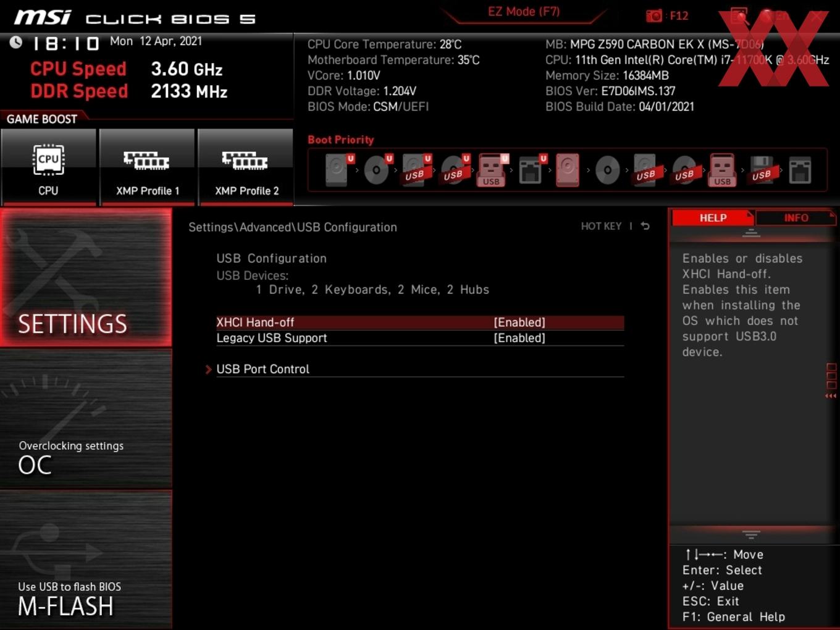This screenshot has width=840, height=630.
Task: Change XHCI Hand-off [Enabled] value
Action: (519, 322)
